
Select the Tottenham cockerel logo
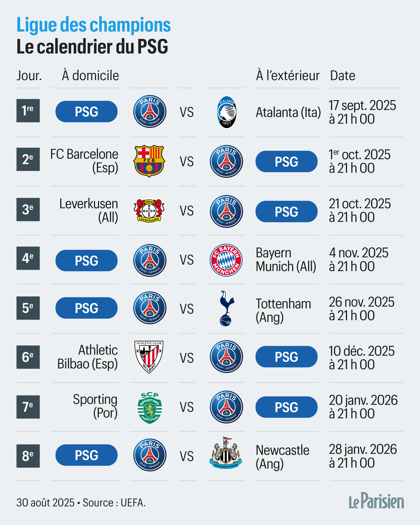tap(226, 308)
